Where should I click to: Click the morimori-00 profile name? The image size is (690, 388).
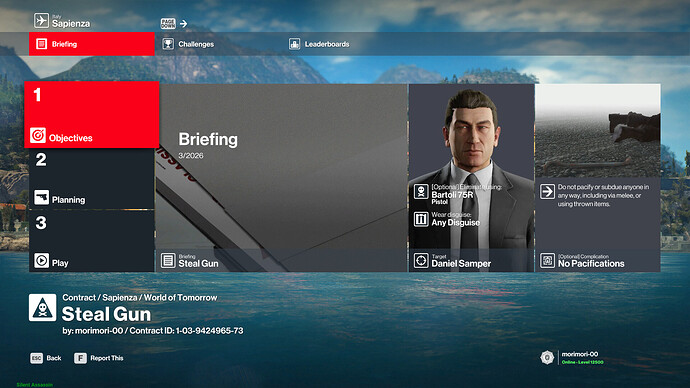point(580,354)
